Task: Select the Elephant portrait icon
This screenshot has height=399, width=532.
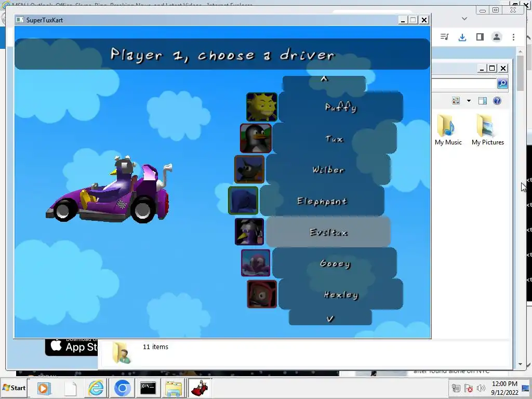Action: point(243,201)
